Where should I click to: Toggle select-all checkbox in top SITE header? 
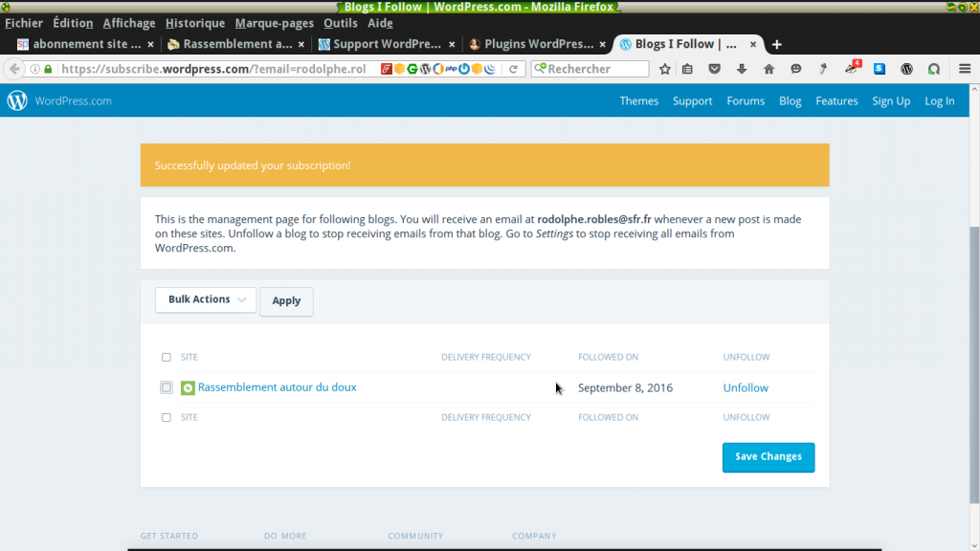[x=167, y=357]
